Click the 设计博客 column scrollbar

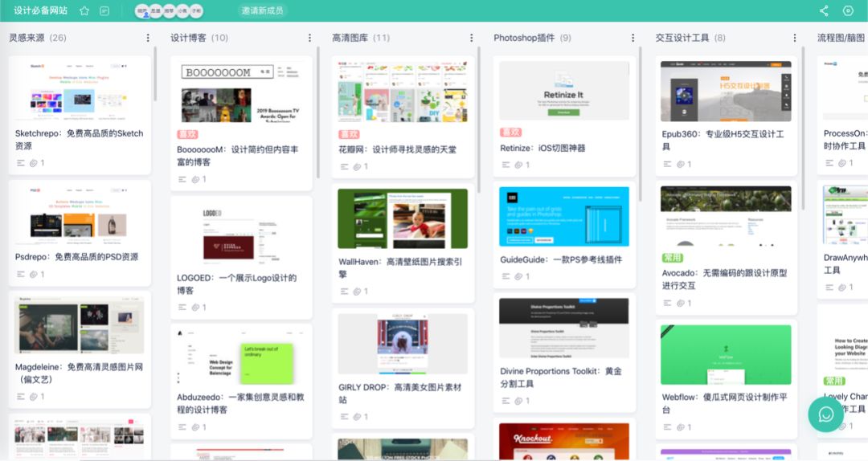[317, 112]
